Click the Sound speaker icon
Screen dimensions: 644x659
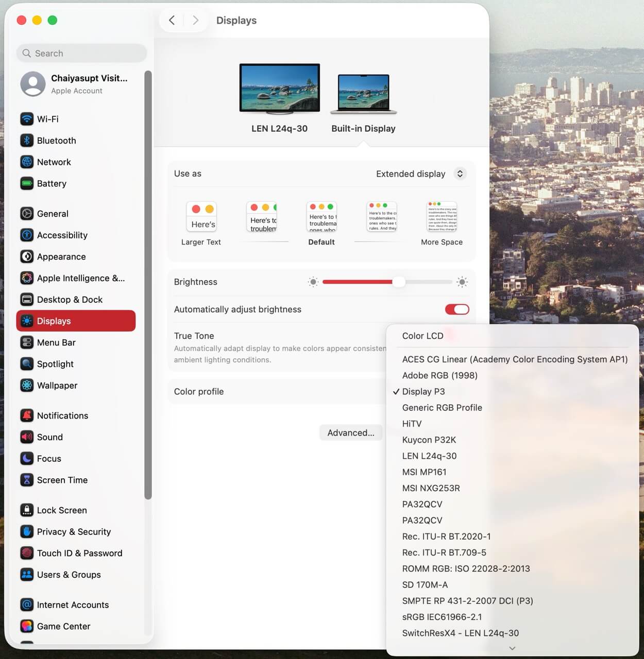point(27,437)
